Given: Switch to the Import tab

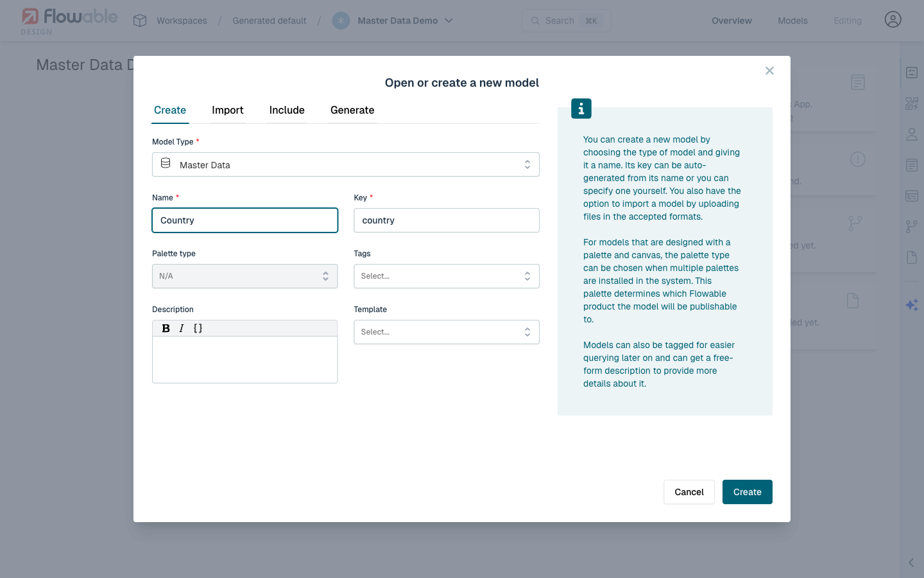Looking at the screenshot, I should tap(228, 110).
